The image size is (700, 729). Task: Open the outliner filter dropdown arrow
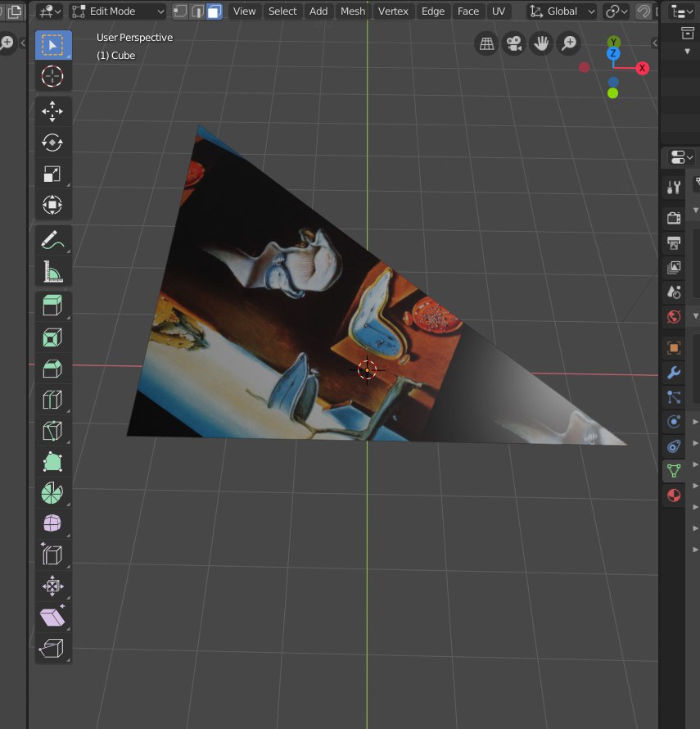click(688, 51)
